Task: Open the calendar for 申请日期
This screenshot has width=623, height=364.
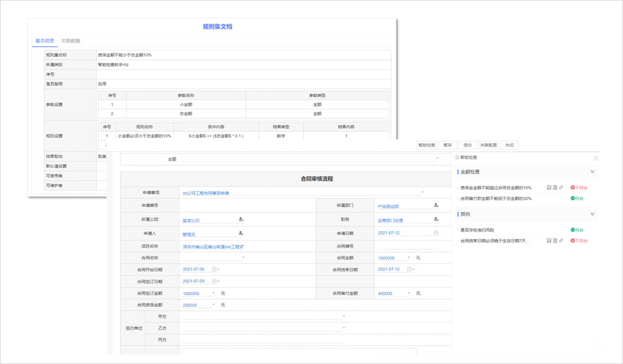Action: pos(436,233)
